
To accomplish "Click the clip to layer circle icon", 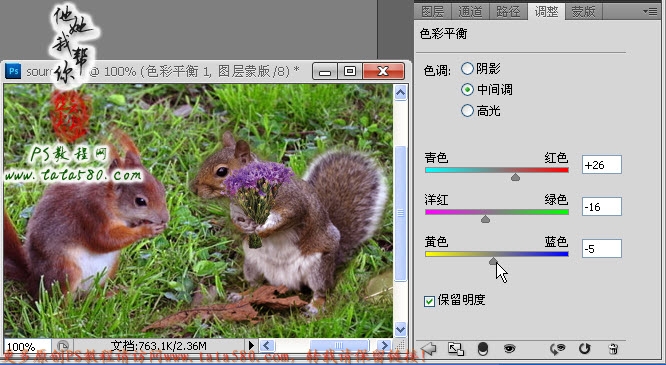I will click(483, 349).
